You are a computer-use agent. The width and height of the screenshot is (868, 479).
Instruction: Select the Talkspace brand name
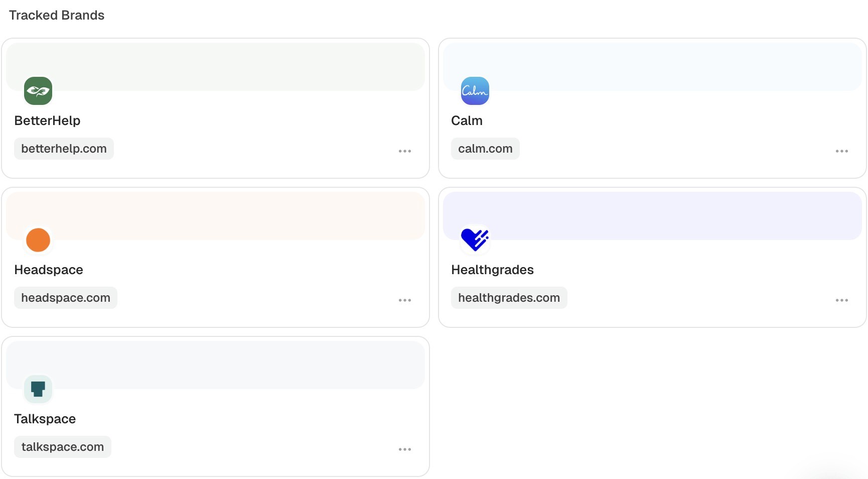45,419
